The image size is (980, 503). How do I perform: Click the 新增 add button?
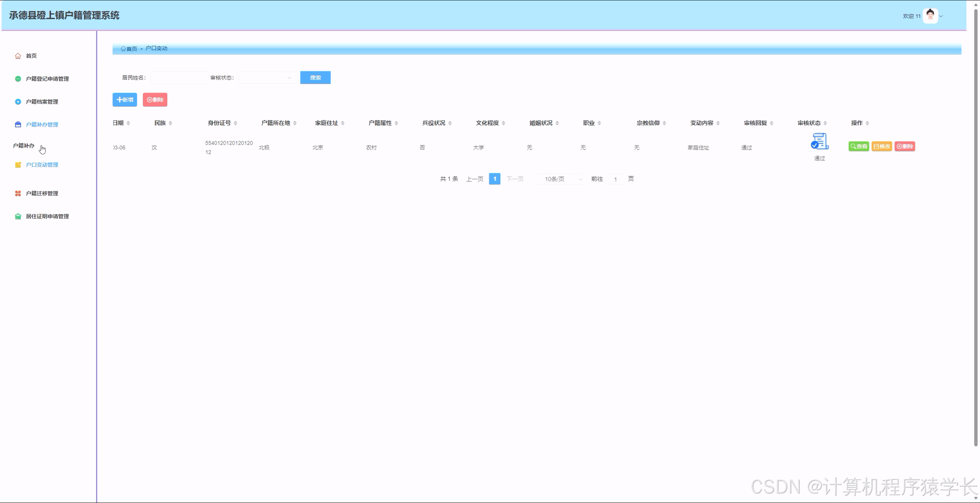(124, 100)
